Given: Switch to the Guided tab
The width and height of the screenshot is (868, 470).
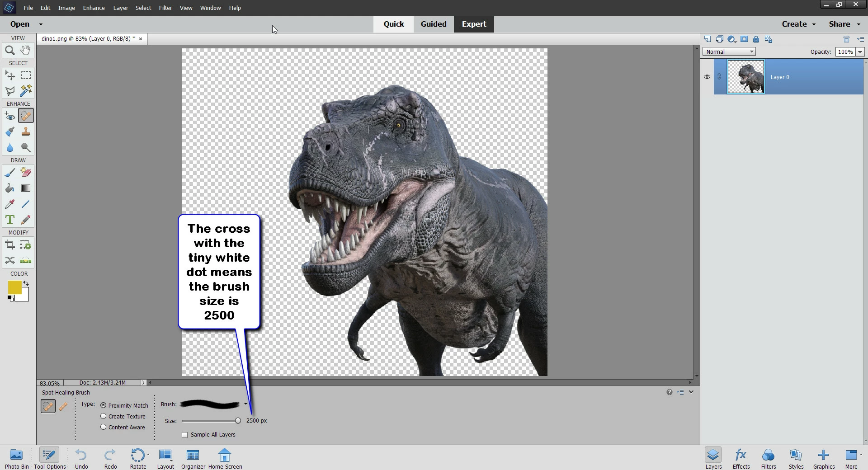Looking at the screenshot, I should [x=433, y=24].
